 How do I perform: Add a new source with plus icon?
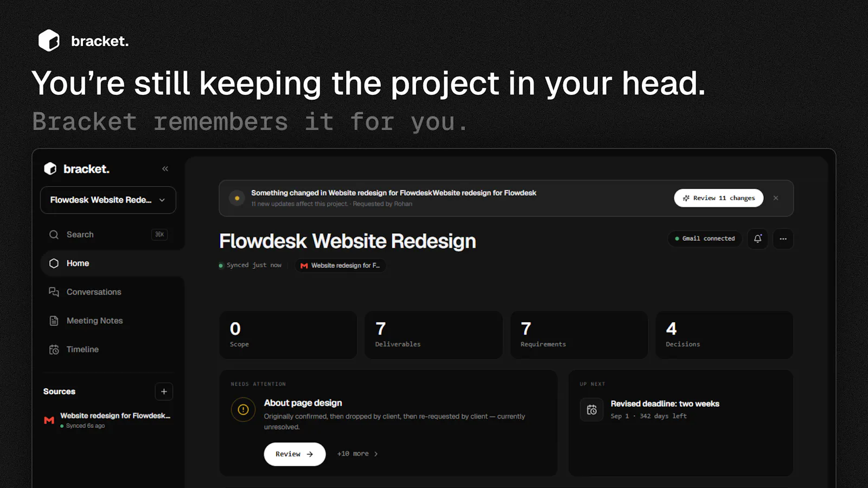tap(164, 391)
